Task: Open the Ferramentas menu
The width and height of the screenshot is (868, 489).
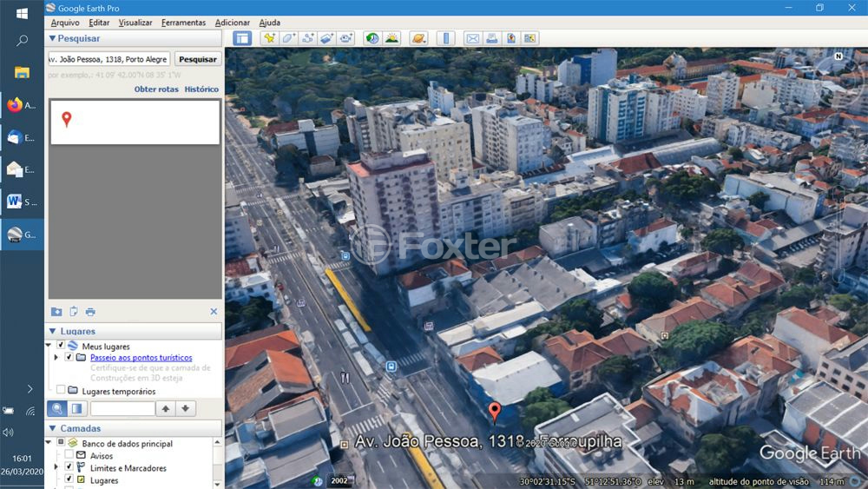Action: [183, 23]
